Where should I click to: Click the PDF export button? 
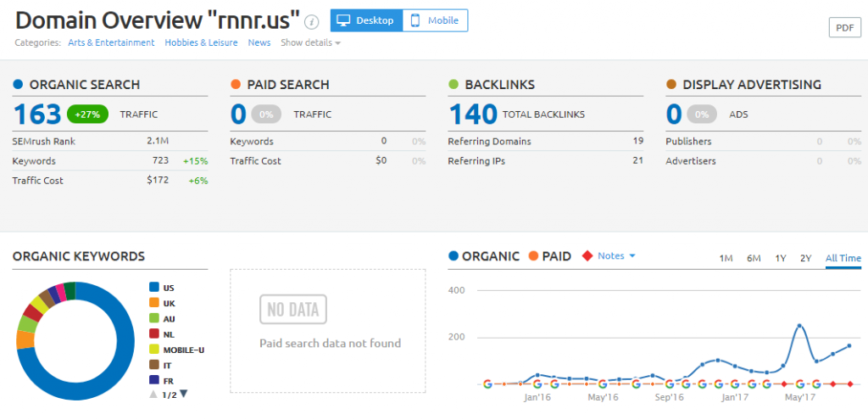(x=844, y=27)
